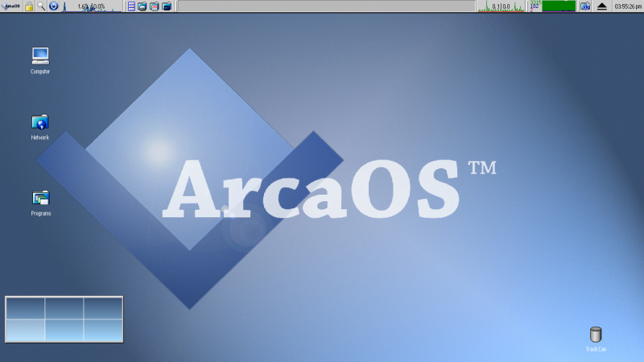The width and height of the screenshot is (644, 362).
Task: Click the red-framed tray icon in toolbar
Action: coord(155,6)
